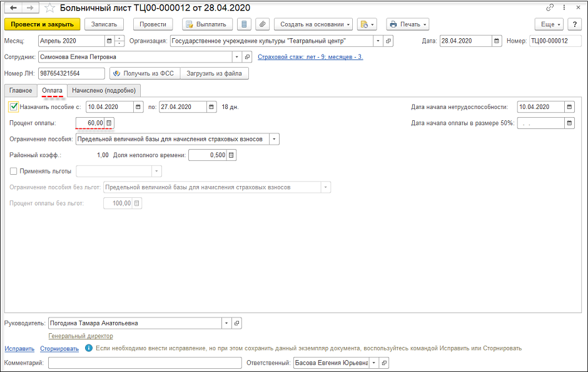The image size is (588, 372).
Task: Open Организация in a separate form
Action: (388, 41)
